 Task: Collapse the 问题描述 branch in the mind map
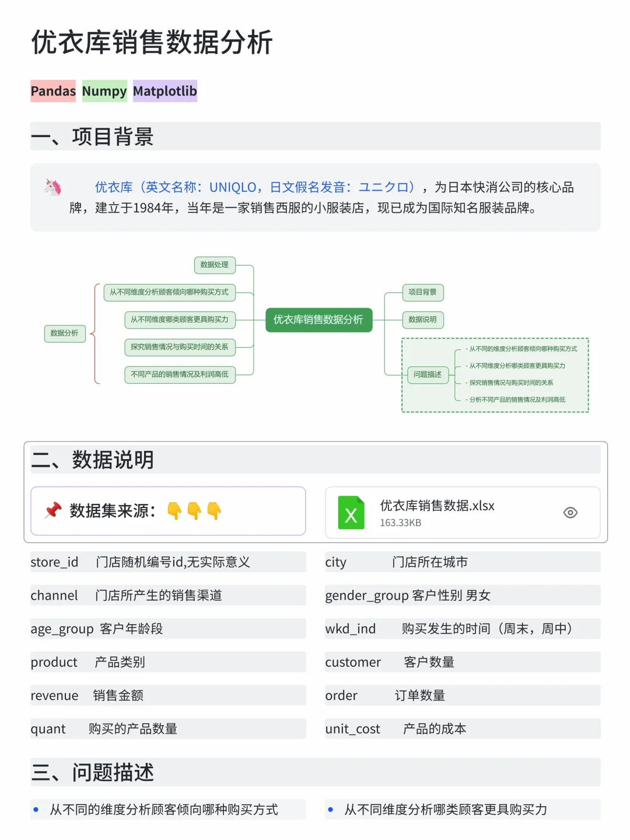pos(428,375)
